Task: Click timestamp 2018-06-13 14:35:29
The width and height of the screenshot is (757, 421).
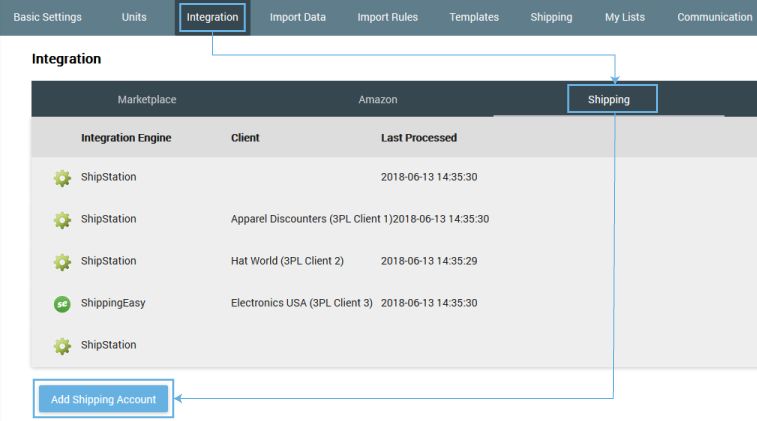Action: tap(429, 261)
